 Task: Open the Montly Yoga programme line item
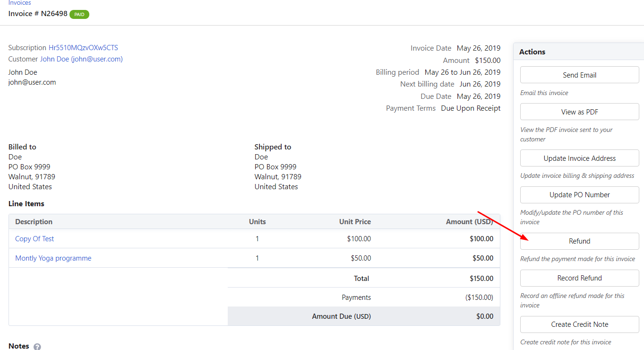tap(53, 258)
